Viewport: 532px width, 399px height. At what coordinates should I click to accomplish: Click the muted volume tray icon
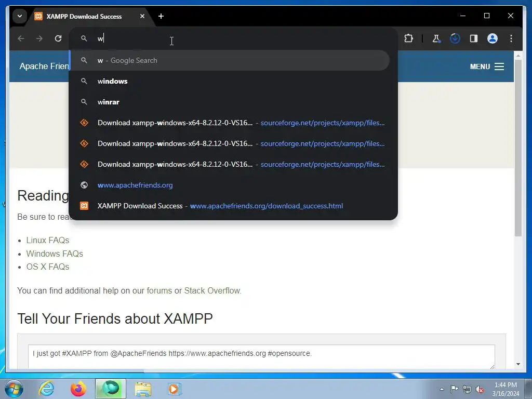(x=480, y=390)
